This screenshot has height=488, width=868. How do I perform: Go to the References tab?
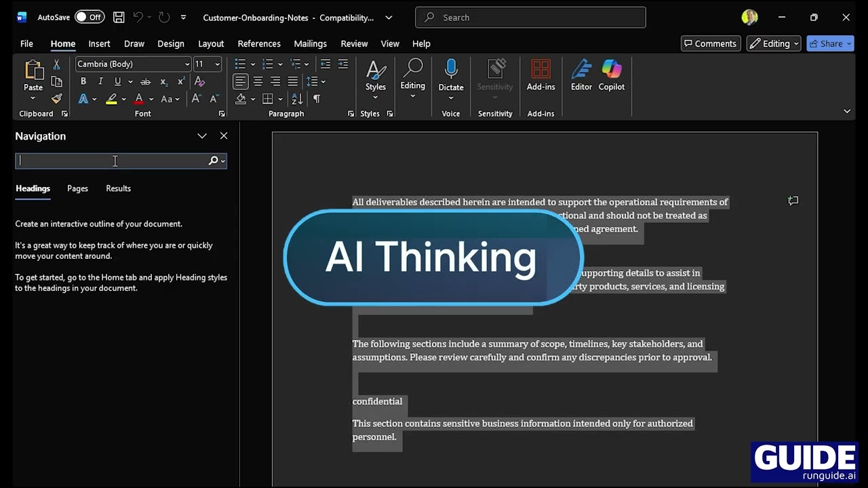click(x=259, y=43)
